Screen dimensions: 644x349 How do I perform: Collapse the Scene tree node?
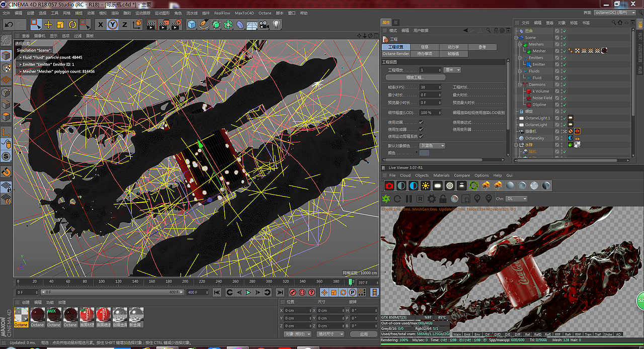516,37
